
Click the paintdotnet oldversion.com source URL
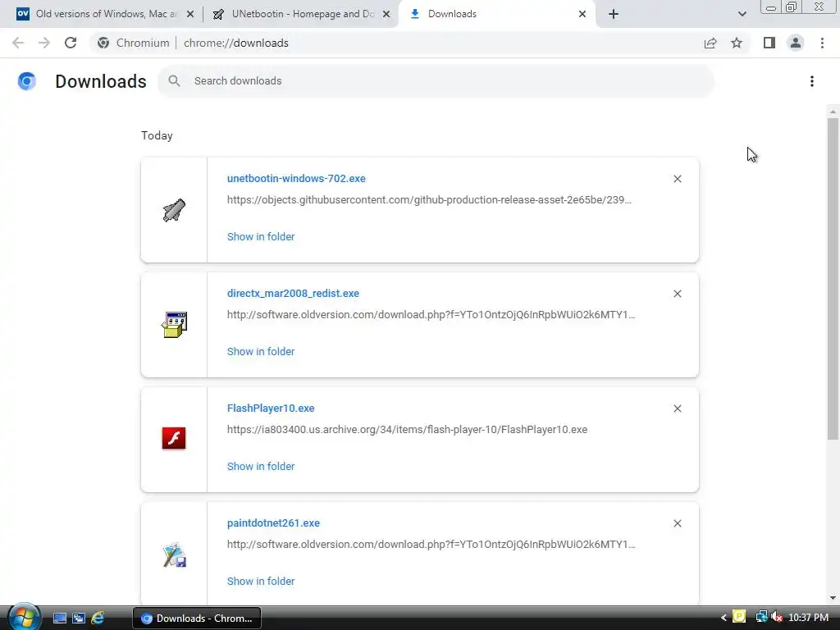pos(431,545)
